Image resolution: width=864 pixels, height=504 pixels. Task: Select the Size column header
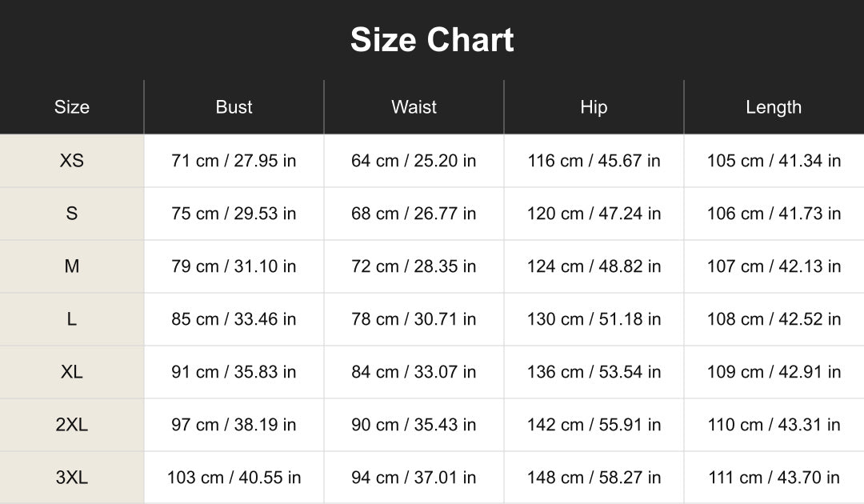pos(72,107)
